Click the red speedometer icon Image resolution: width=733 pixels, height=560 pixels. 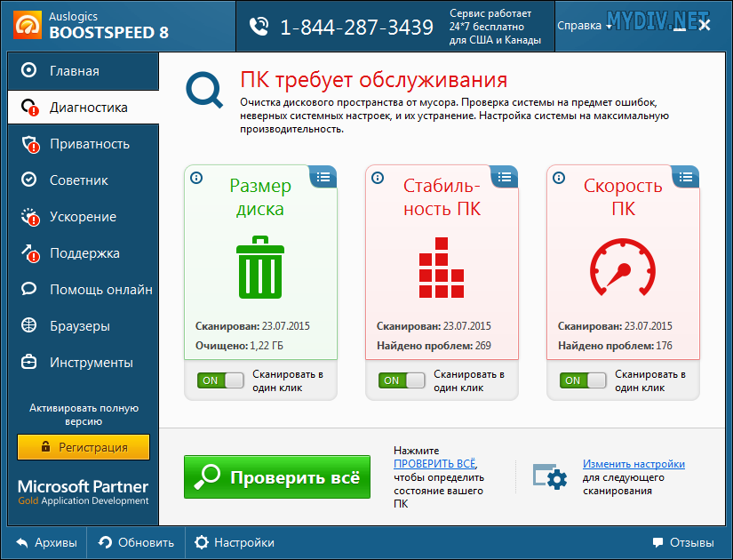tap(623, 268)
